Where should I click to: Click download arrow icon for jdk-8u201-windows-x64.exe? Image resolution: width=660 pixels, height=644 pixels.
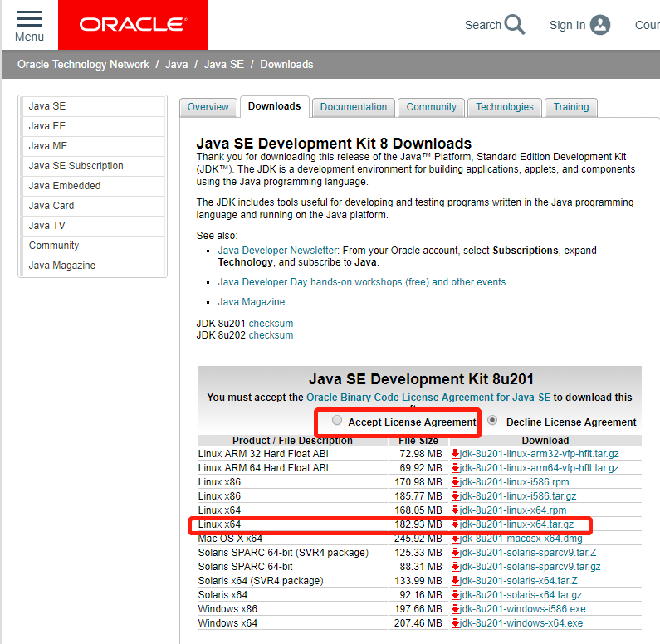[x=455, y=623]
